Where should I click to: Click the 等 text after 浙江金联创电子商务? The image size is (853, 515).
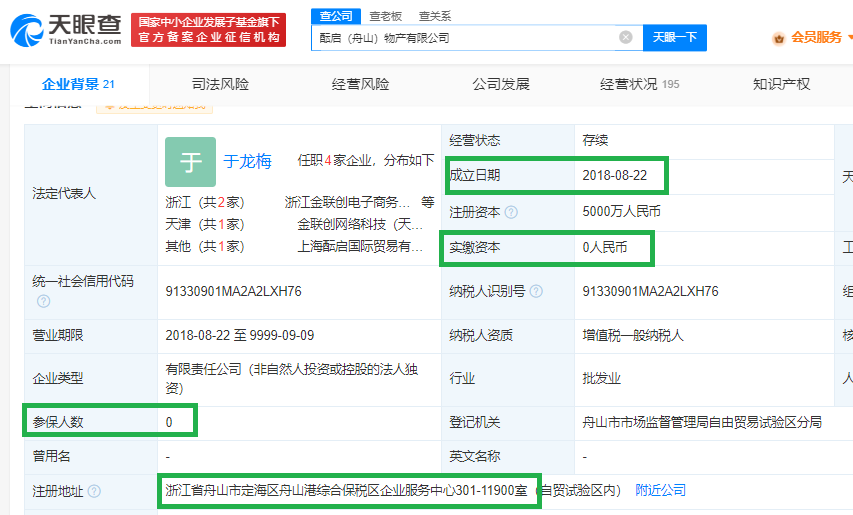(x=428, y=202)
